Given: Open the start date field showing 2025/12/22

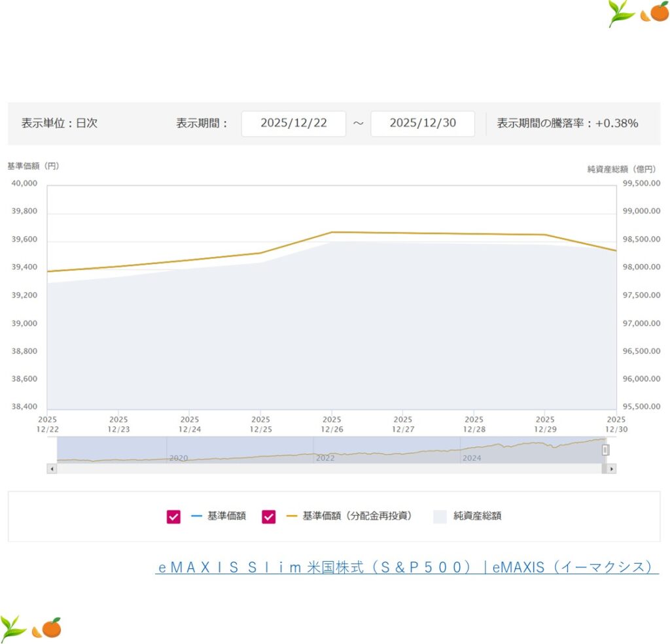Looking at the screenshot, I should click(x=293, y=124).
